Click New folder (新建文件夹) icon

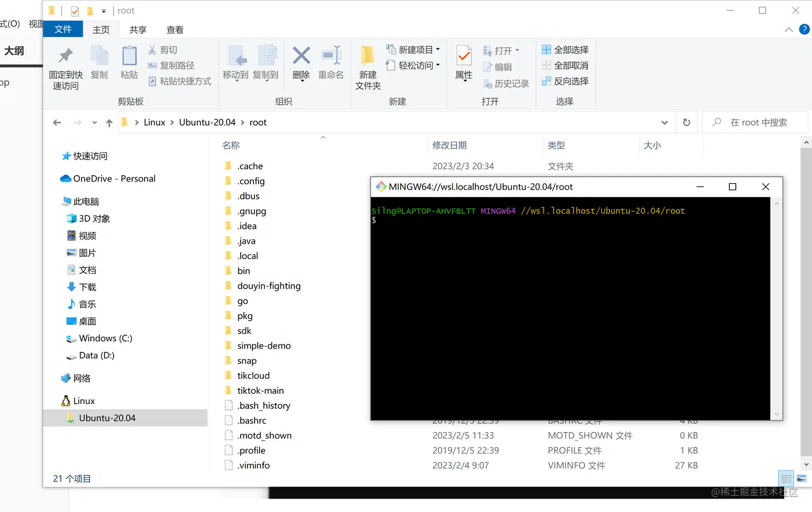[367, 56]
